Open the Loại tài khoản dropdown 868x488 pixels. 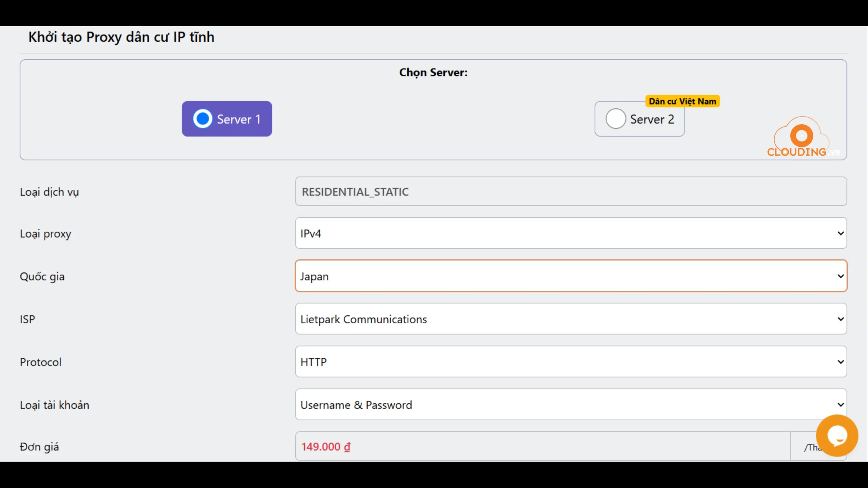click(x=571, y=405)
